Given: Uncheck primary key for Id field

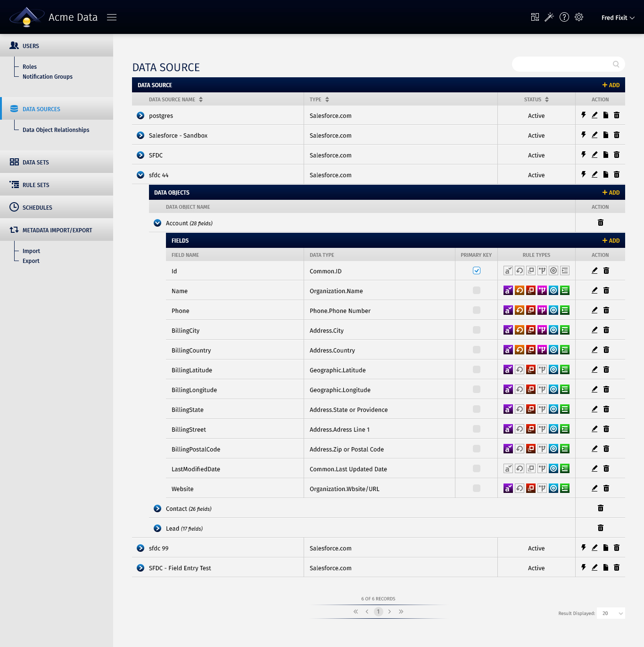Looking at the screenshot, I should pyautogui.click(x=477, y=270).
